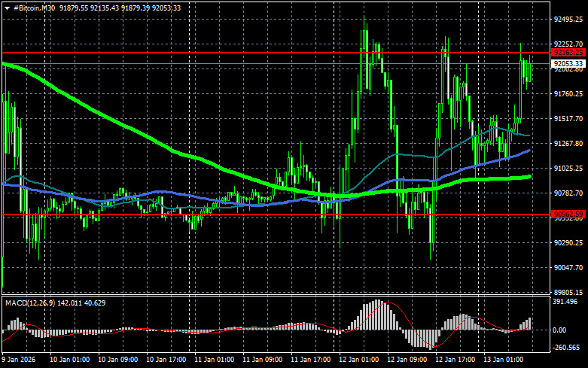Select the upper red horizontal resistance line

pos(276,53)
